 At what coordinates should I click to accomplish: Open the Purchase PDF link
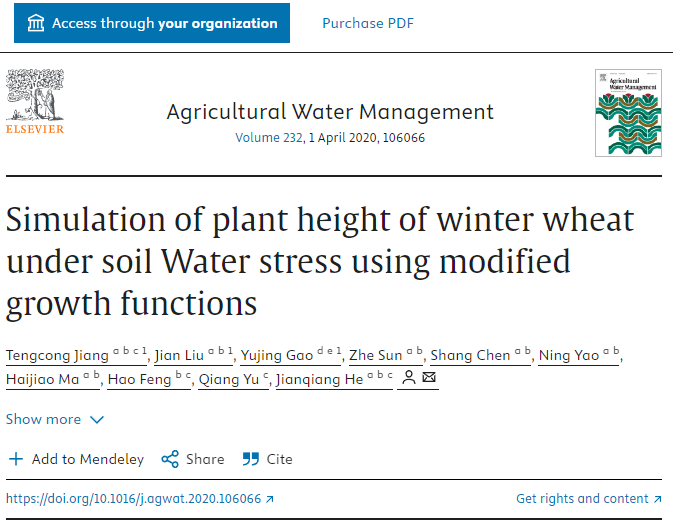pyautogui.click(x=368, y=23)
